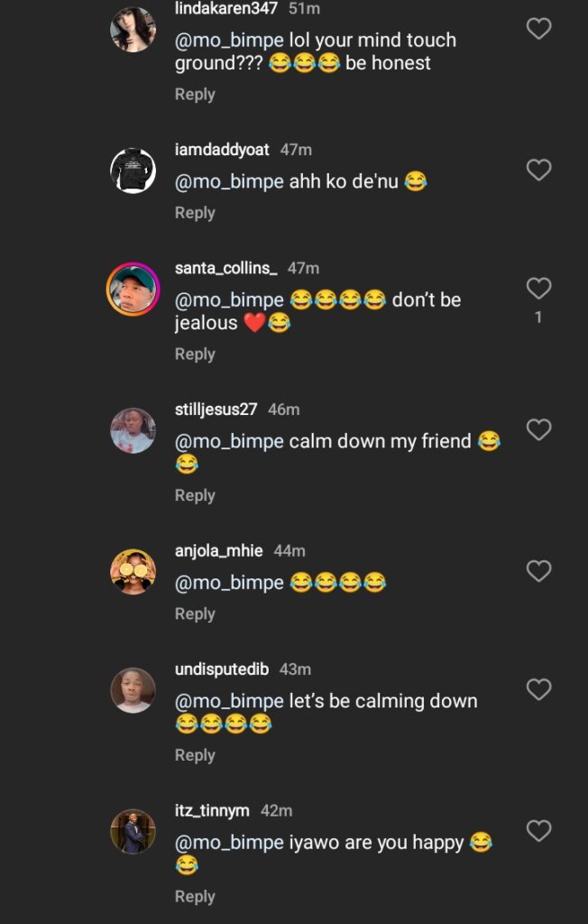Open stilljesus27's profile avatar
588x924 pixels.
[x=133, y=430]
